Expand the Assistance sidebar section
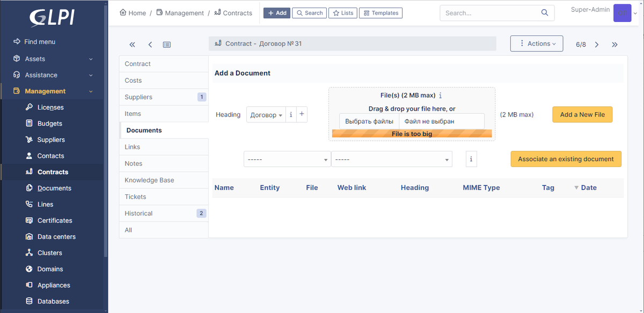Screen dimensions: 644x313 click(x=53, y=75)
